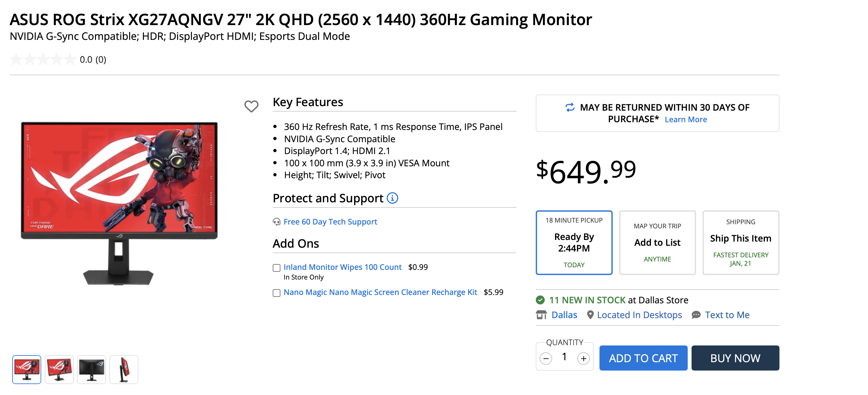Screen dimensions: 868x395
Task: Click the location pin icon
Action: click(x=590, y=315)
